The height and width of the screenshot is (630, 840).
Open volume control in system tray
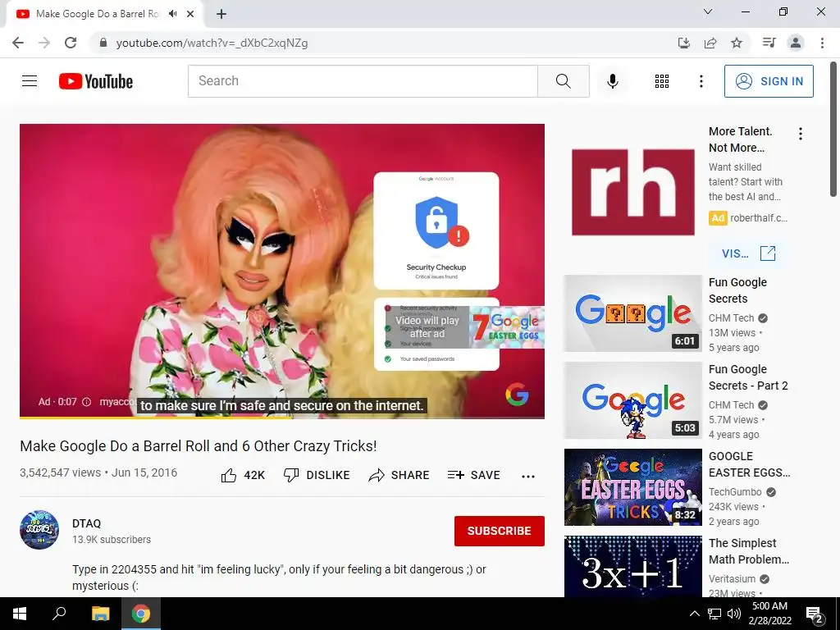tap(734, 614)
